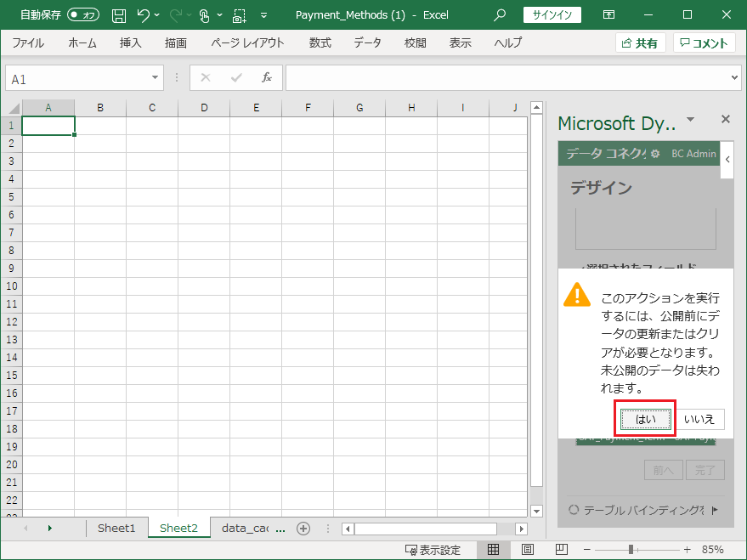
Task: Click the selection screenshot icon in Quick Access
Action: click(x=239, y=15)
